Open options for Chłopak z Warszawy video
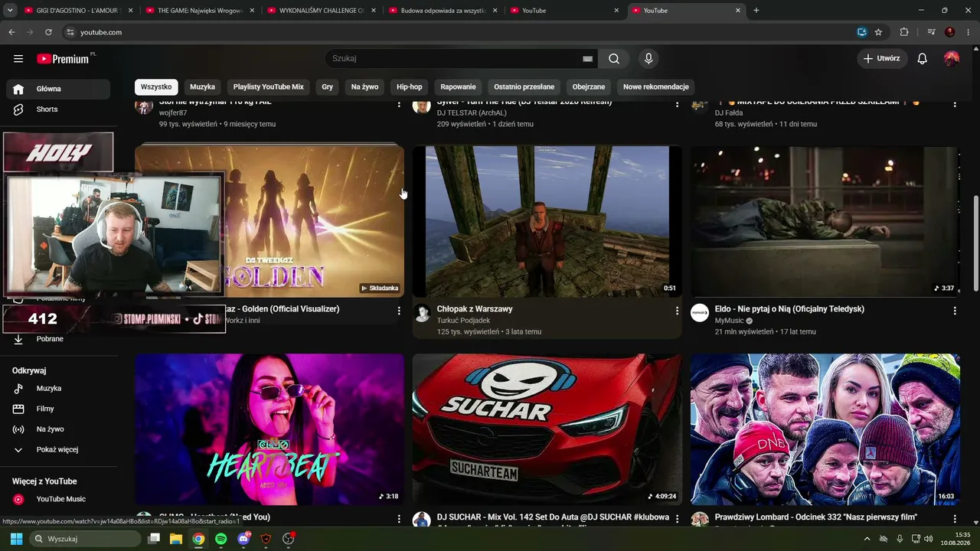Viewport: 980px width, 551px height. pos(677,311)
